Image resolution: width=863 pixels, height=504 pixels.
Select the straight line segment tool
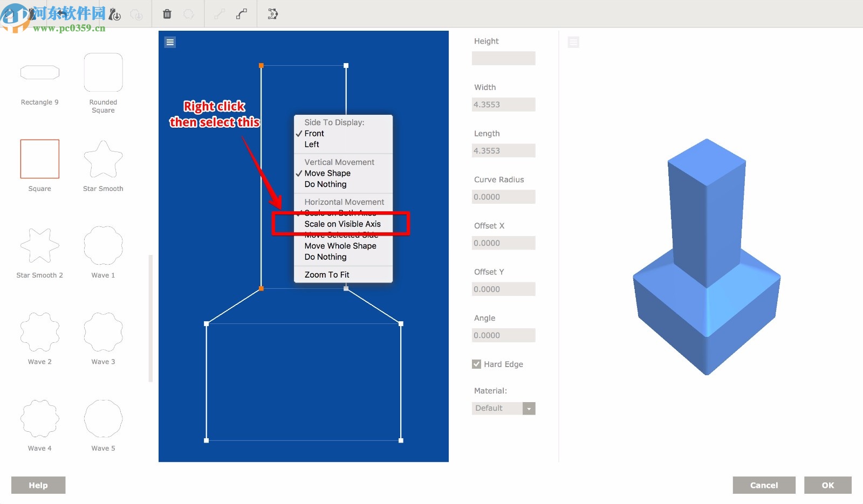pyautogui.click(x=220, y=14)
